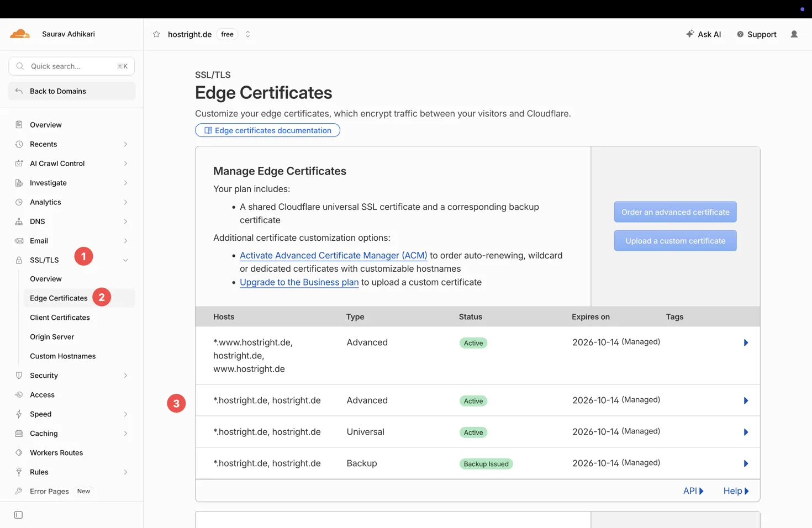Click the Universal type cell
Image resolution: width=812 pixels, height=528 pixels.
tap(365, 432)
